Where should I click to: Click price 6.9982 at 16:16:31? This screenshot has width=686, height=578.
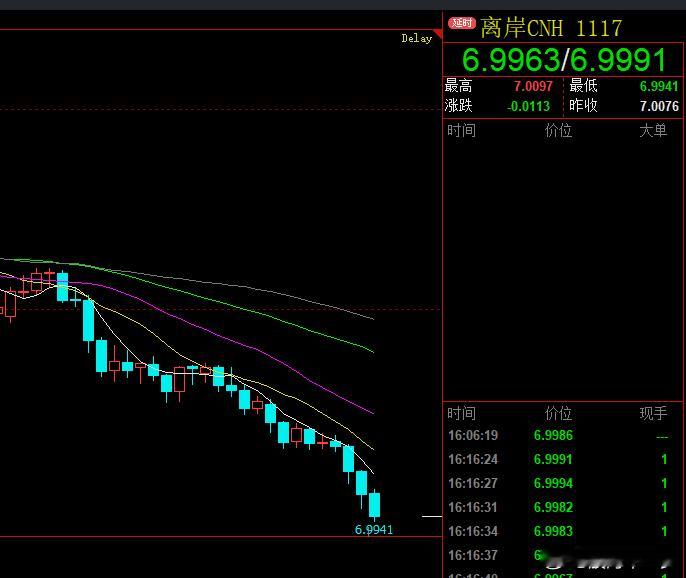pyautogui.click(x=553, y=508)
